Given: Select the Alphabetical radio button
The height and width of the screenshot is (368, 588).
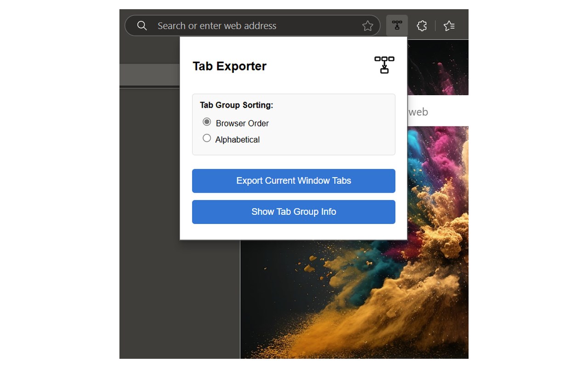Looking at the screenshot, I should [x=207, y=138].
